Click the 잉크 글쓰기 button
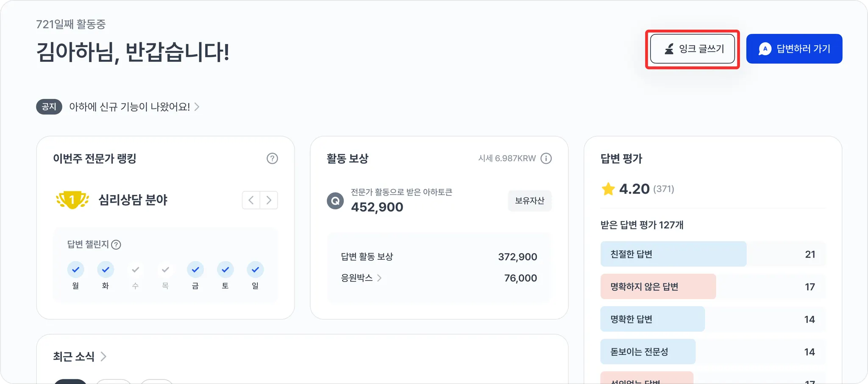The height and width of the screenshot is (384, 868). coord(692,49)
